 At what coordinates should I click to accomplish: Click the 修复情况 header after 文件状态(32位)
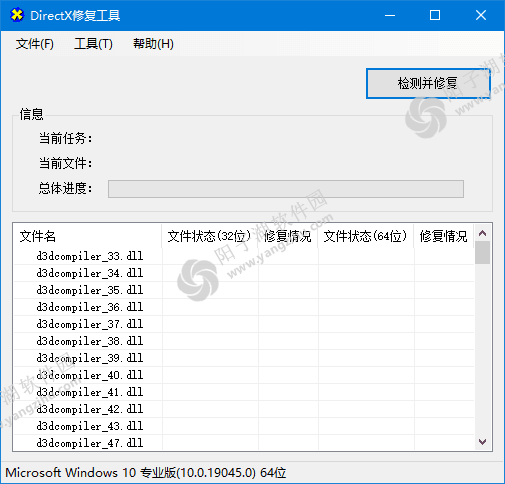click(288, 236)
